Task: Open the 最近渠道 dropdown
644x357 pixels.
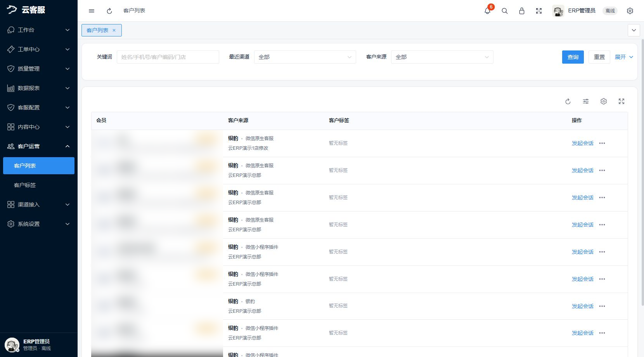Action: pyautogui.click(x=305, y=57)
